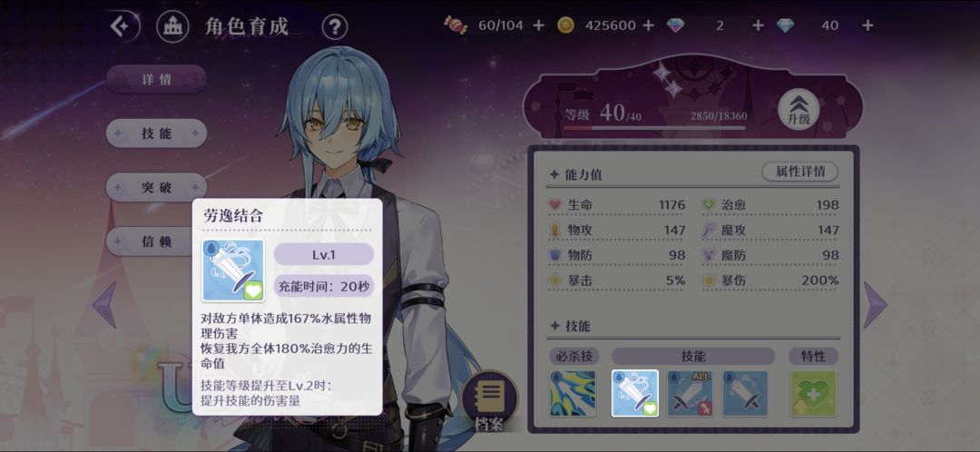
Task: Open the question mark help icon
Action: pyautogui.click(x=335, y=27)
